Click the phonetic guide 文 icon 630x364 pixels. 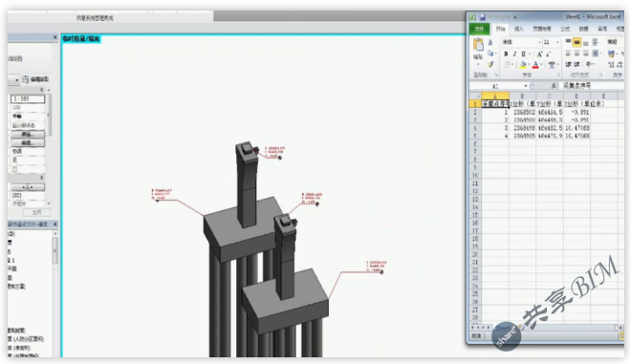pos(552,65)
